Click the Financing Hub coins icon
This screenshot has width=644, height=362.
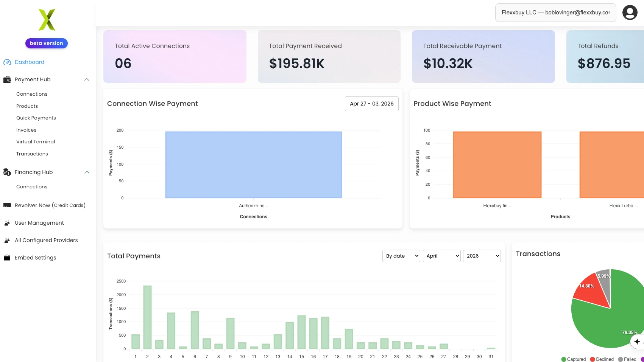(7, 172)
